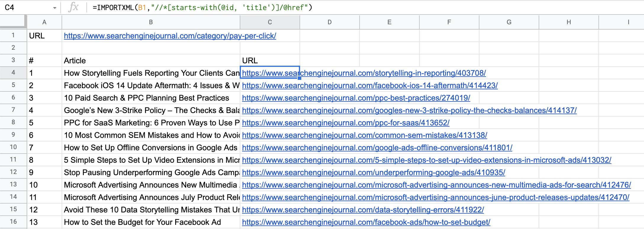
Task: Open the googles-new-3-strike-policy link
Action: [409, 110]
